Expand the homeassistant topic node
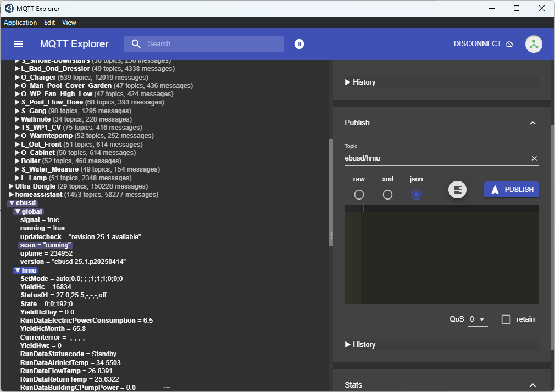555x392 pixels. 12,195
